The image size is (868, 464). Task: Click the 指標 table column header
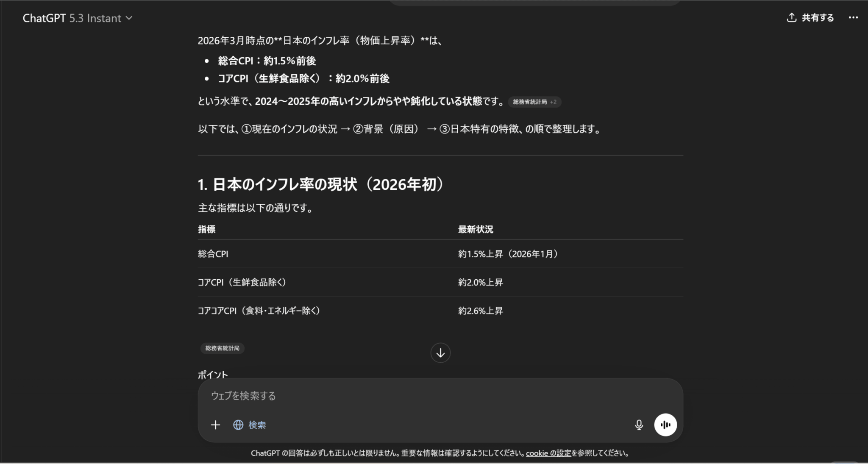(x=207, y=230)
